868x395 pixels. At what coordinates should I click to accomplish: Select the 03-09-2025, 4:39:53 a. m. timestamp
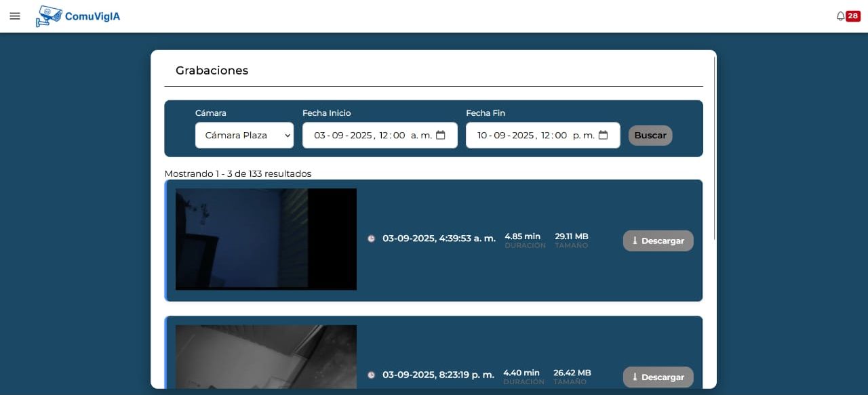(439, 238)
